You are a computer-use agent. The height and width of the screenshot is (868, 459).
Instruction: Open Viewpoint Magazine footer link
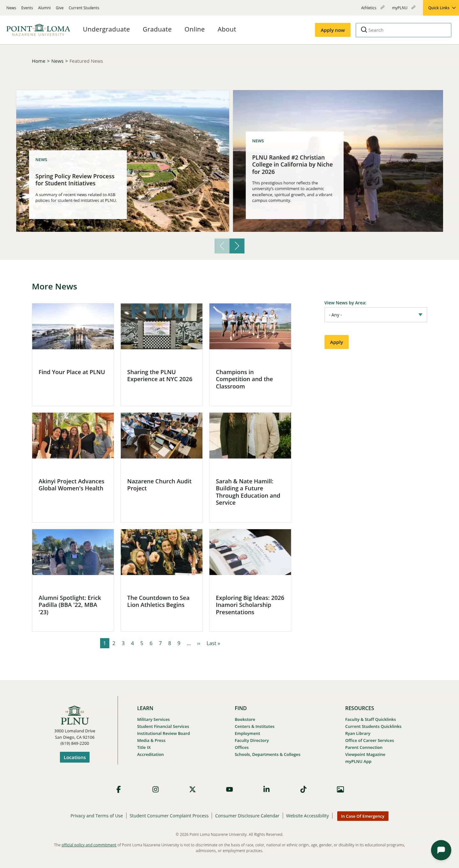click(x=365, y=754)
